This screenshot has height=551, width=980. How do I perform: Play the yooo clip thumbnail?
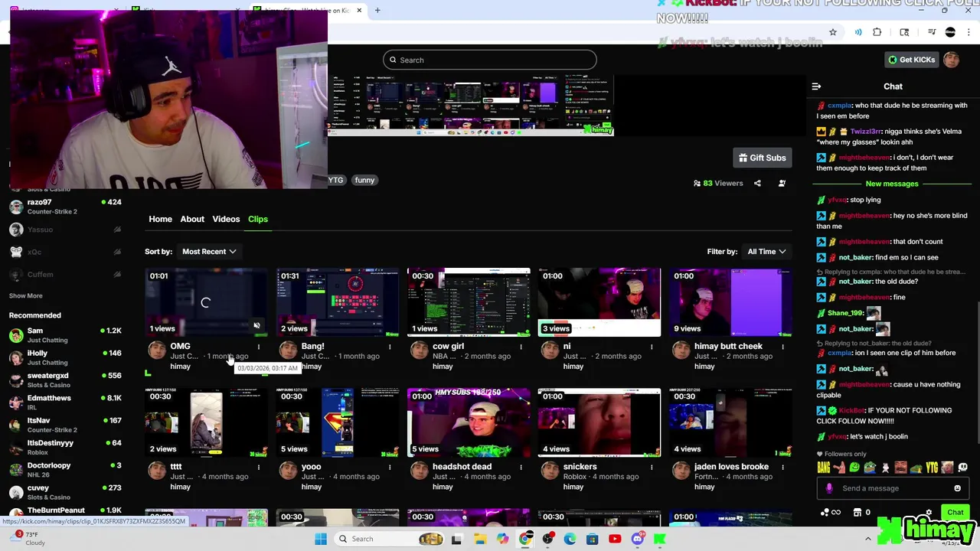point(338,422)
